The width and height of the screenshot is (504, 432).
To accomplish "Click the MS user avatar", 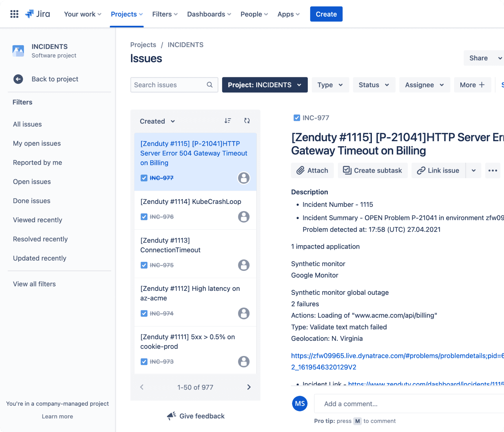I will pos(300,404).
